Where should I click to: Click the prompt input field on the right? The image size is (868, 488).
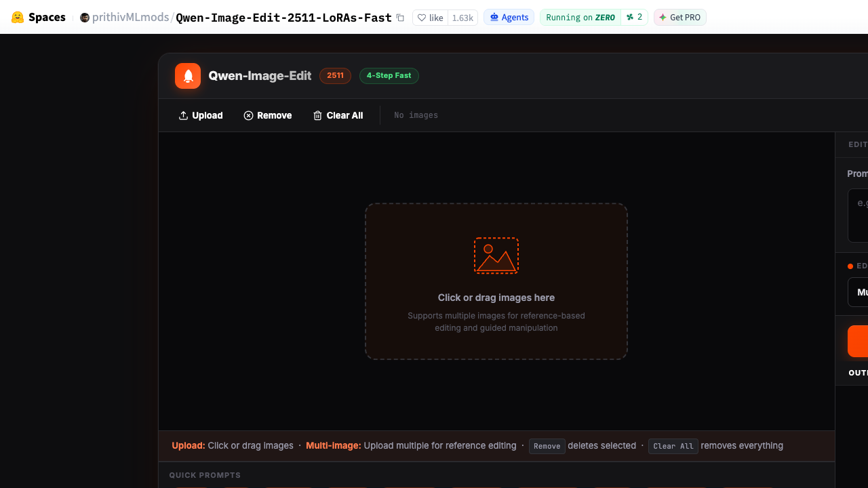pos(858,216)
